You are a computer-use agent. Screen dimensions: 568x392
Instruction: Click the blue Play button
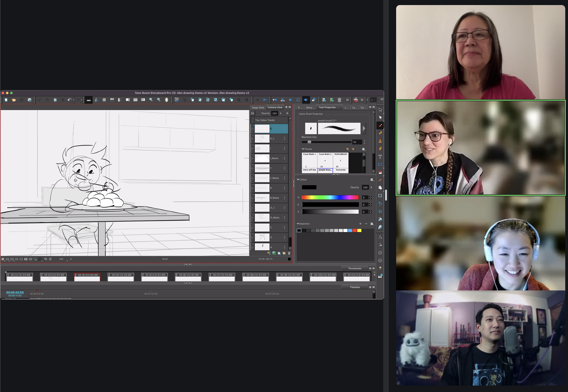click(x=290, y=100)
